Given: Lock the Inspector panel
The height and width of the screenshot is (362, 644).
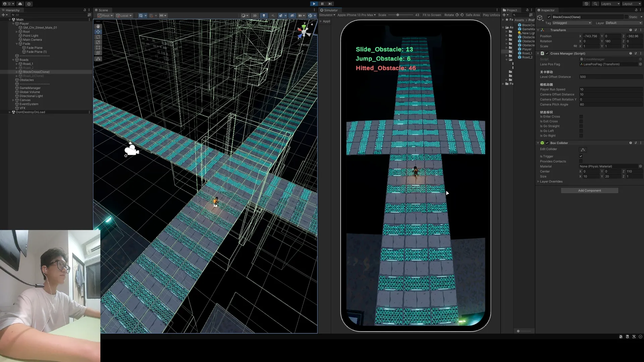Looking at the screenshot, I should pos(636,10).
